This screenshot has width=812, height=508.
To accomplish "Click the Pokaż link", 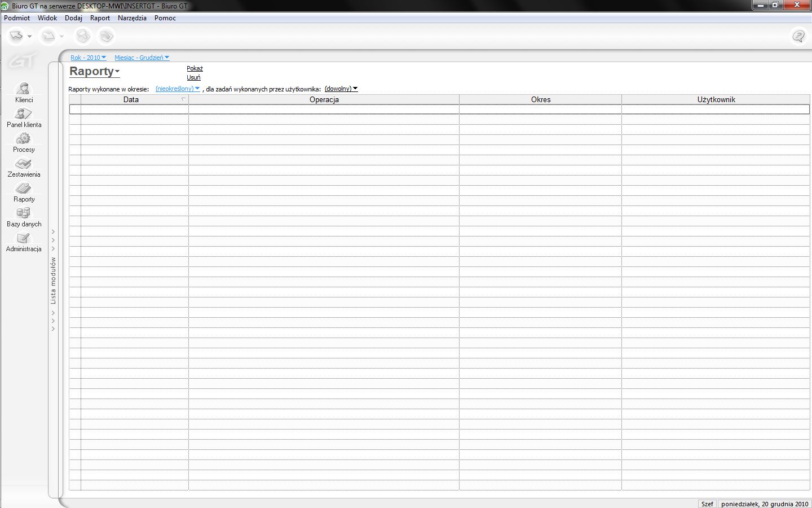I will point(195,68).
